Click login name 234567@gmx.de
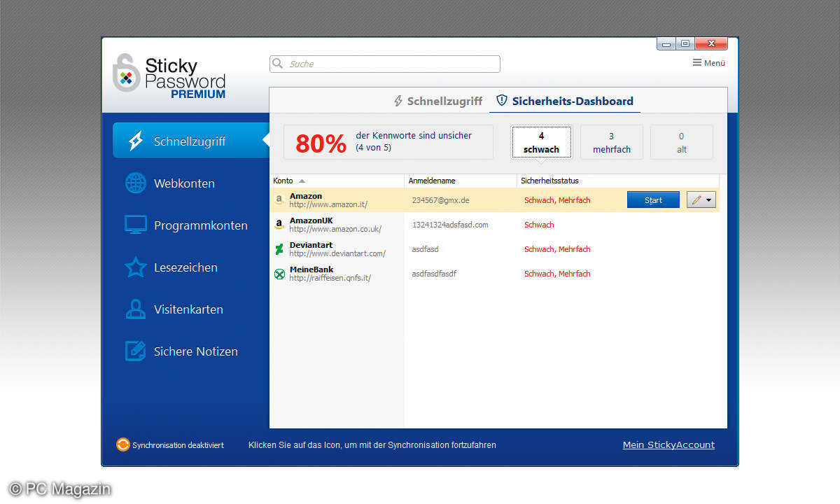 pos(440,200)
